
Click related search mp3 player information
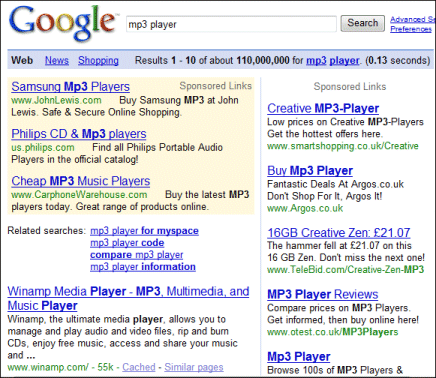143,267
